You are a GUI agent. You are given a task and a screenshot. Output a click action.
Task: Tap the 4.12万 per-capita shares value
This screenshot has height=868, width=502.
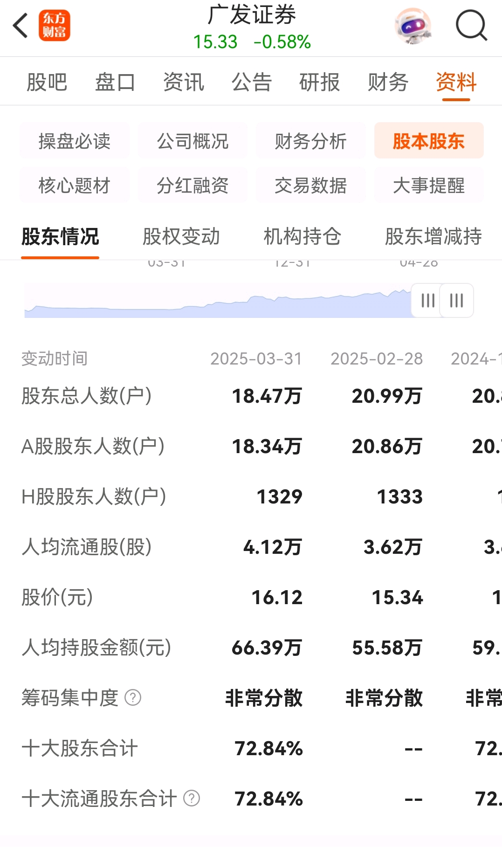click(x=273, y=547)
